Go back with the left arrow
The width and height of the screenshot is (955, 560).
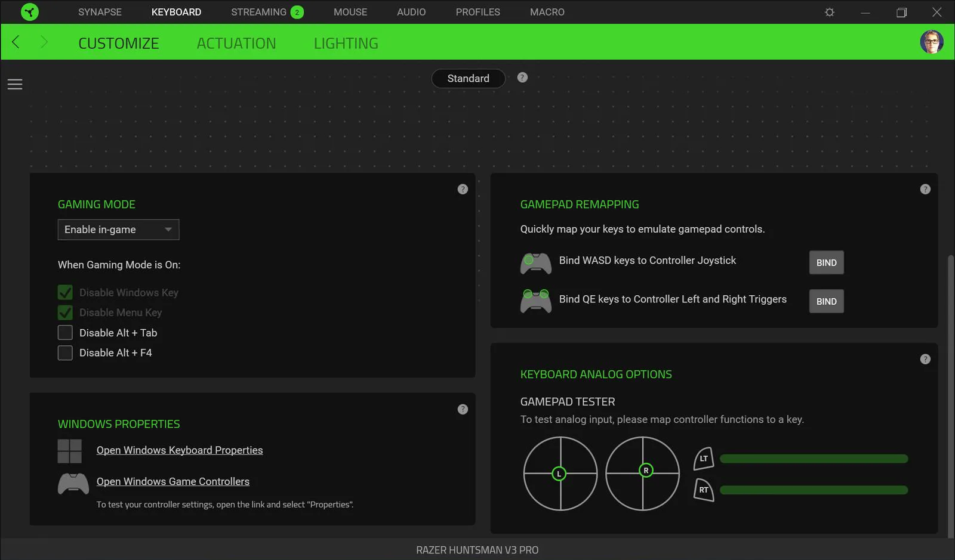click(x=16, y=42)
